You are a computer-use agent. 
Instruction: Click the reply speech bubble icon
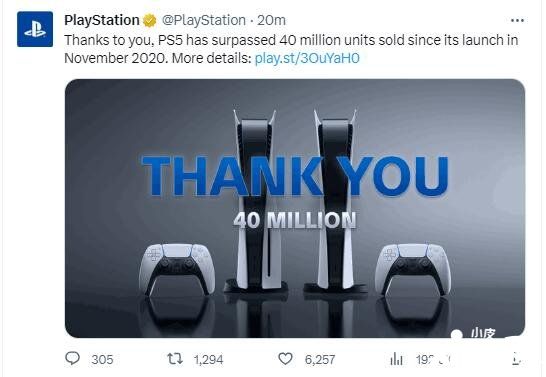click(72, 358)
